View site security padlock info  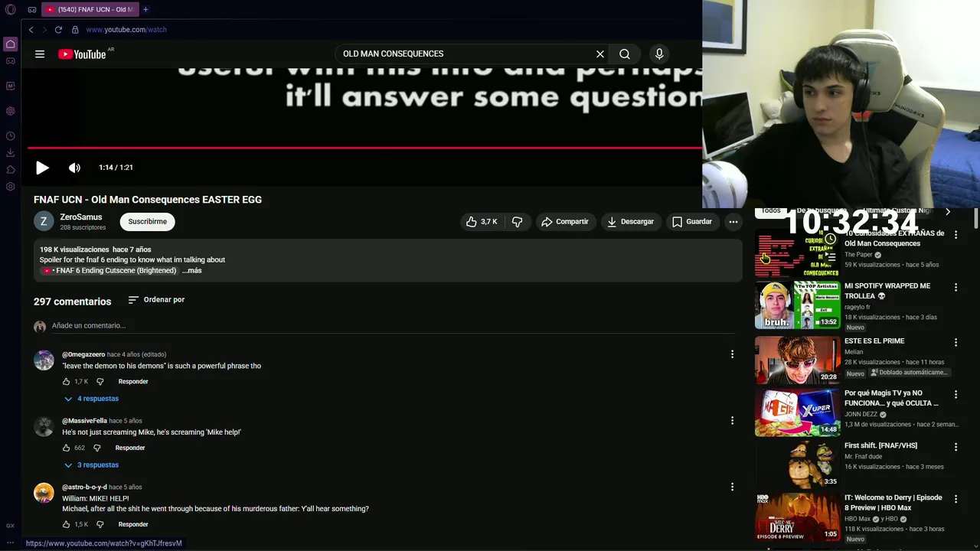pyautogui.click(x=75, y=30)
